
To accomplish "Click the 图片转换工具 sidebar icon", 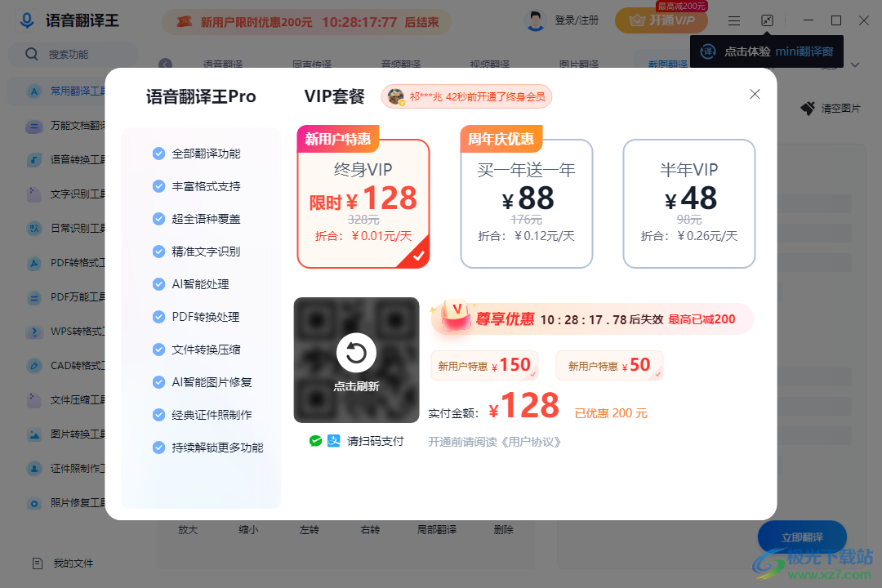I will tap(34, 434).
